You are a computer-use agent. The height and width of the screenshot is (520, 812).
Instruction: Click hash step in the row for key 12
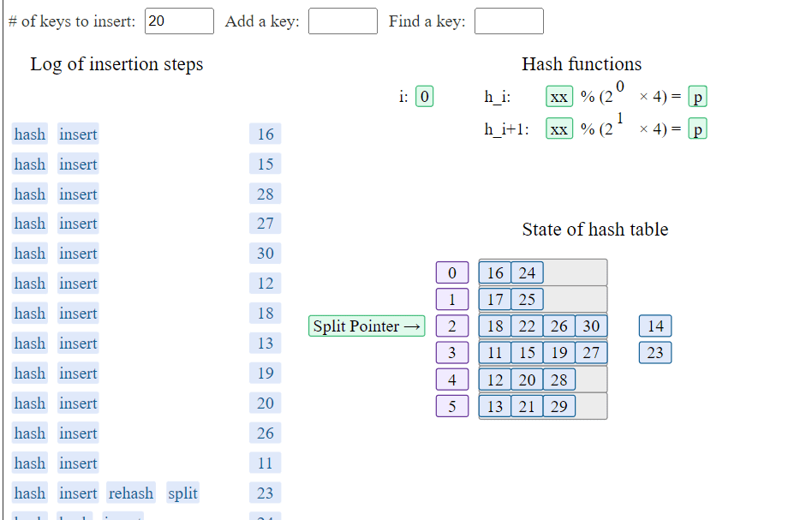[30, 284]
